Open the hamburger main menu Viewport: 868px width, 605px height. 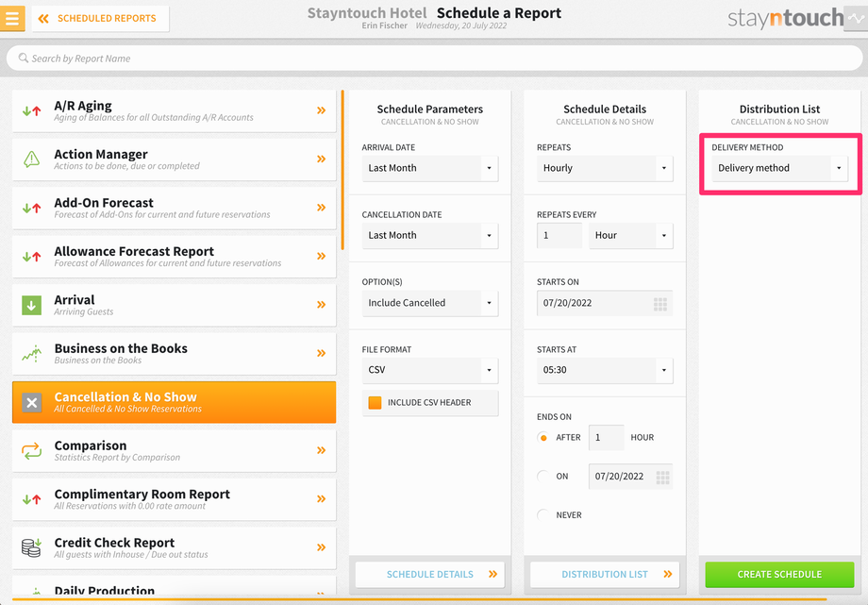[12, 18]
